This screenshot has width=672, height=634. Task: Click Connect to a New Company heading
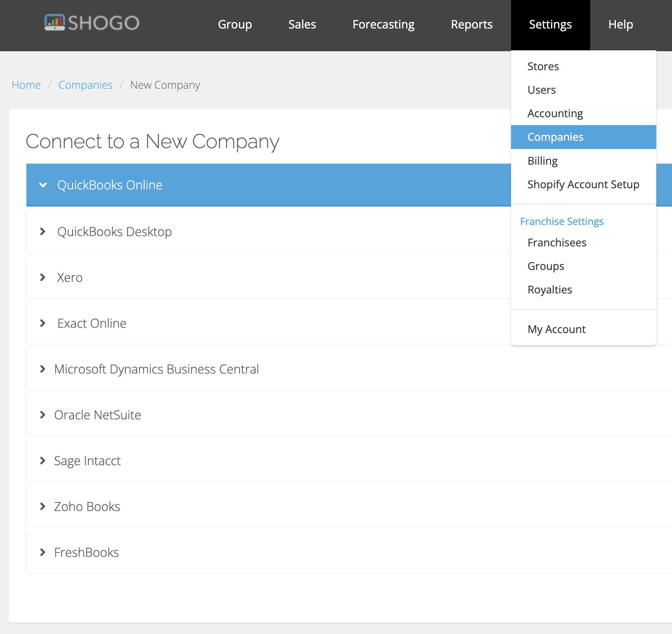(x=153, y=142)
